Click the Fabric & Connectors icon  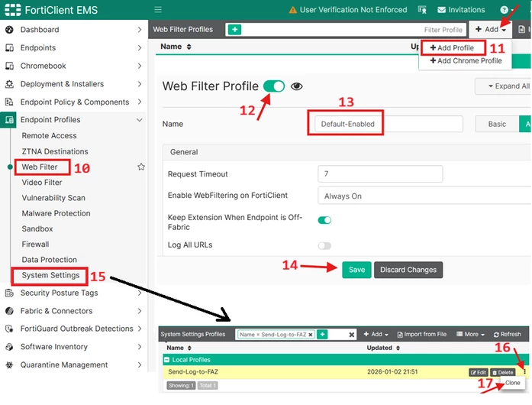(9, 310)
